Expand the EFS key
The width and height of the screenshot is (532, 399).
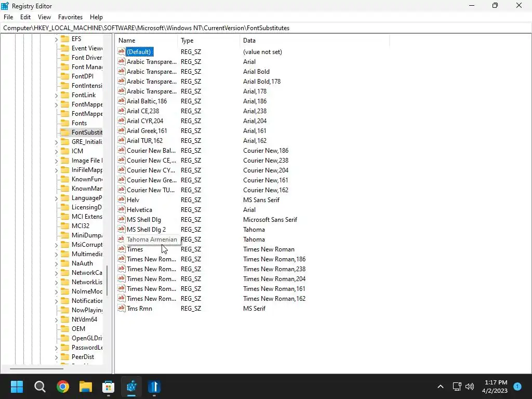(56, 39)
